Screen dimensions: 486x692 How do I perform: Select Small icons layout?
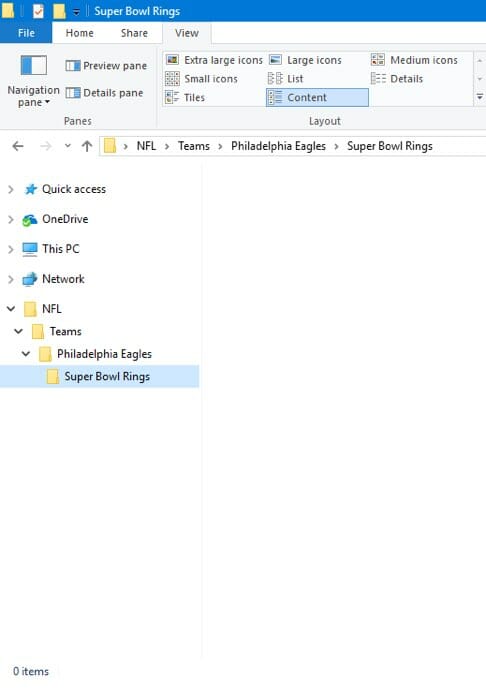pyautogui.click(x=201, y=79)
